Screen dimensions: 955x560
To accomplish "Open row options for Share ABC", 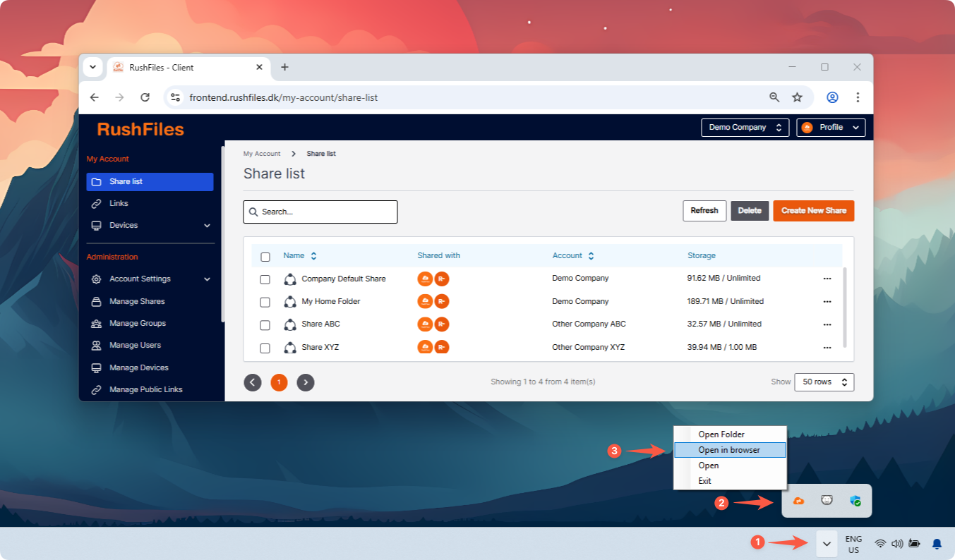I will pyautogui.click(x=827, y=324).
